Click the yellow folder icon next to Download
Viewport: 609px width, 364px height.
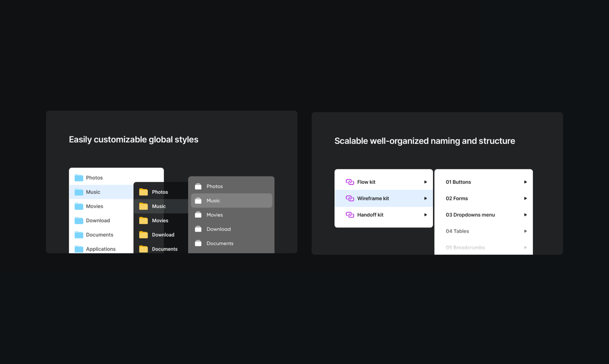point(144,235)
